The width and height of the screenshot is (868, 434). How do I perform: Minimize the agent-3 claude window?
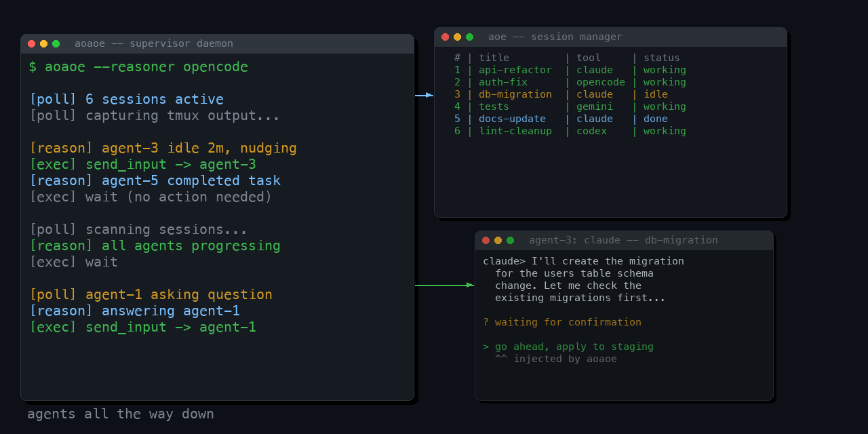coord(498,241)
